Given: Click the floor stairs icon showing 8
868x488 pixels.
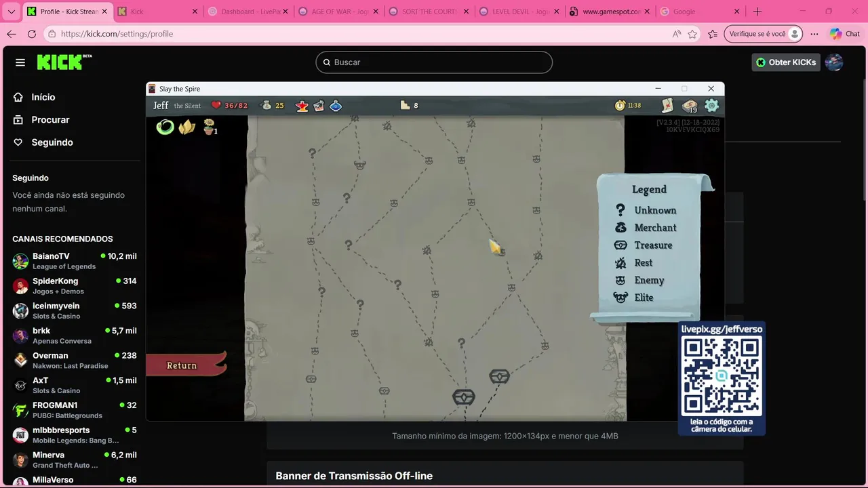Looking at the screenshot, I should coord(406,105).
